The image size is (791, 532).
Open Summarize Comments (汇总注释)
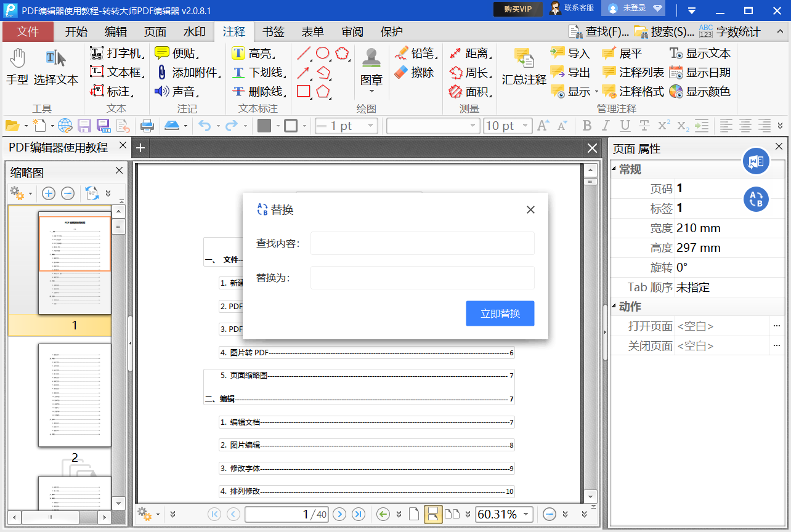(524, 67)
